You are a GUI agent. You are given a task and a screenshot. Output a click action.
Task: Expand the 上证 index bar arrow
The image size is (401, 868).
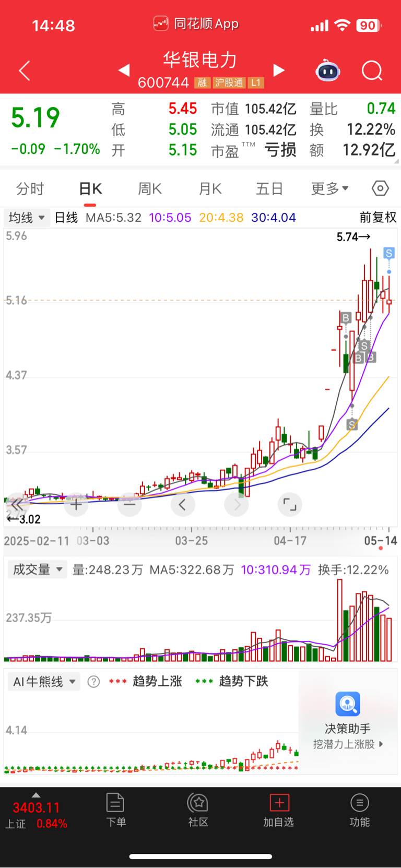point(36,795)
